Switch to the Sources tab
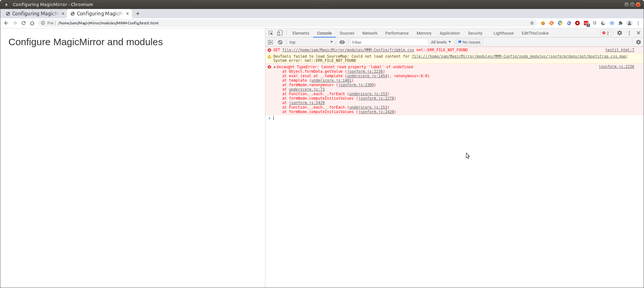This screenshot has height=288, width=644. (347, 33)
